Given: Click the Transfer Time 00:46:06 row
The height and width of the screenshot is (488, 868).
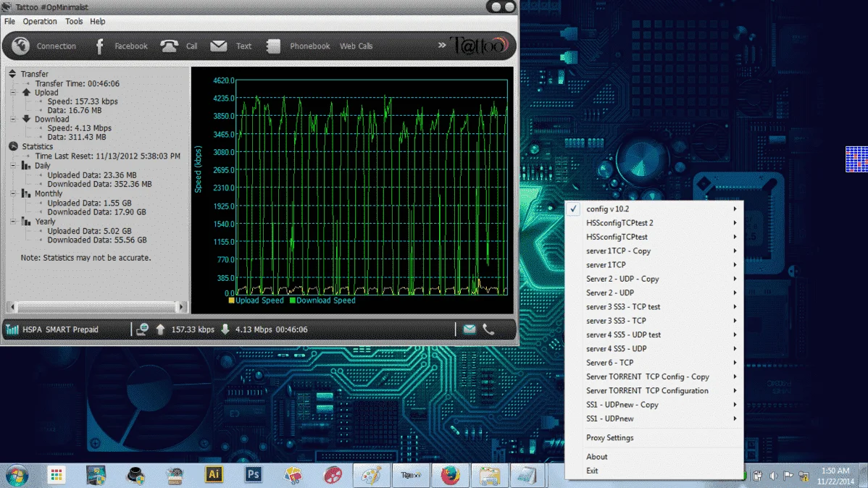Looking at the screenshot, I should 78,83.
